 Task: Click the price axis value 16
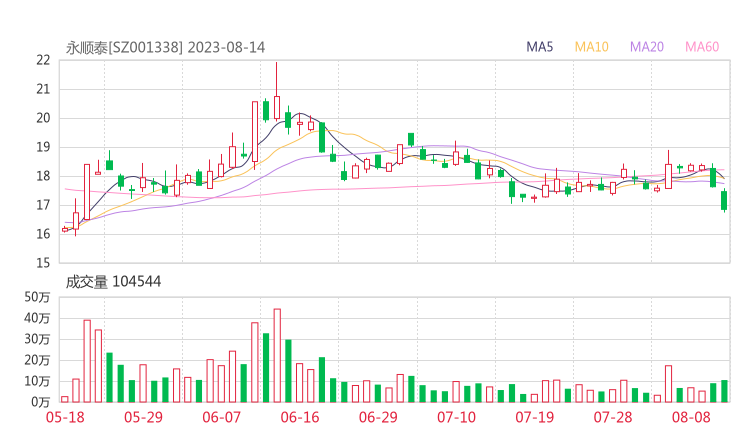(43, 234)
